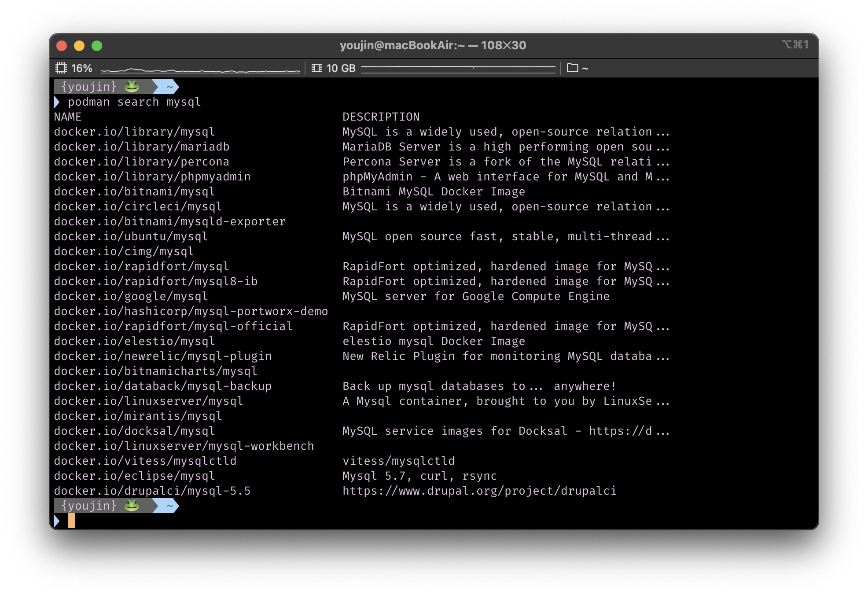This screenshot has height=595, width=868.
Task: Click the 16% CPU label
Action: pos(82,68)
